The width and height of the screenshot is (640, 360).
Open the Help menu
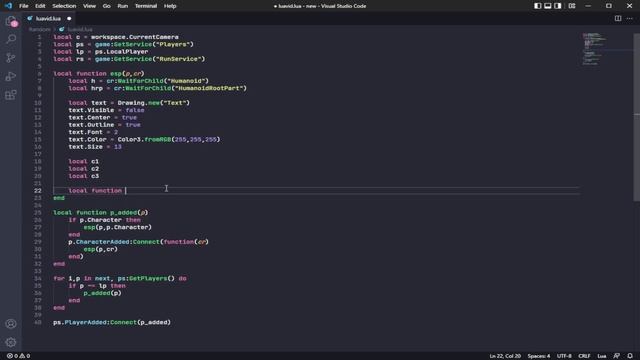(170, 6)
